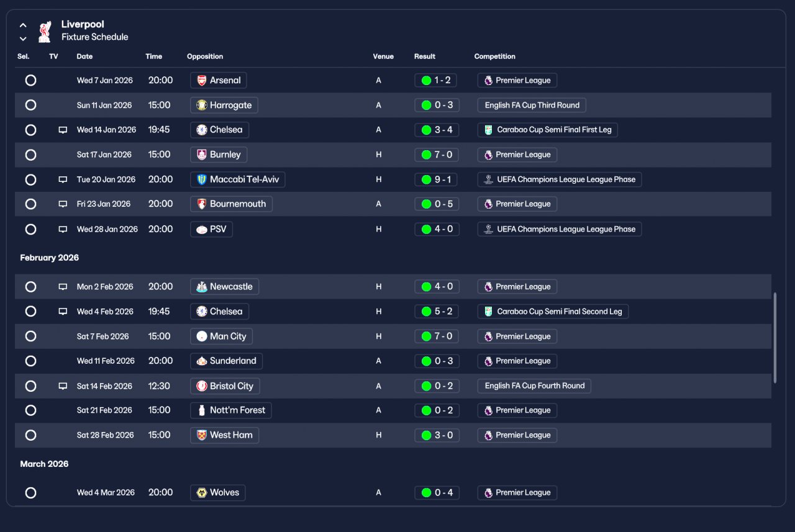
Task: Click the Premier League logo in the West Ham row
Action: pyautogui.click(x=489, y=435)
